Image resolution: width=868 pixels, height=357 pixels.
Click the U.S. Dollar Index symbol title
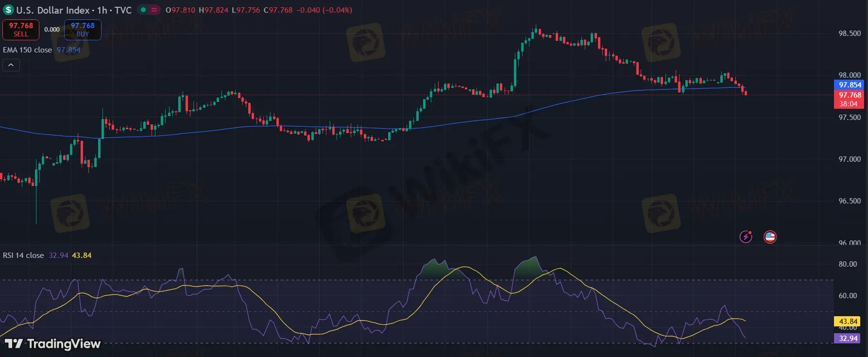tap(53, 10)
